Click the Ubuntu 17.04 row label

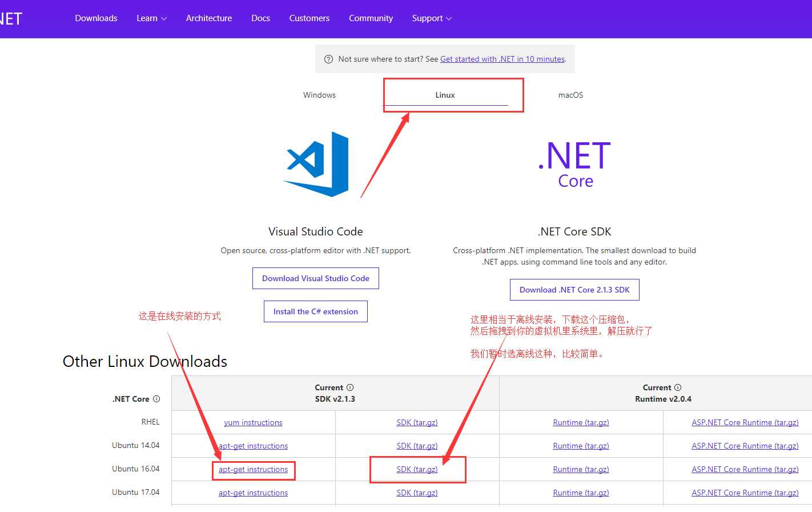point(136,492)
